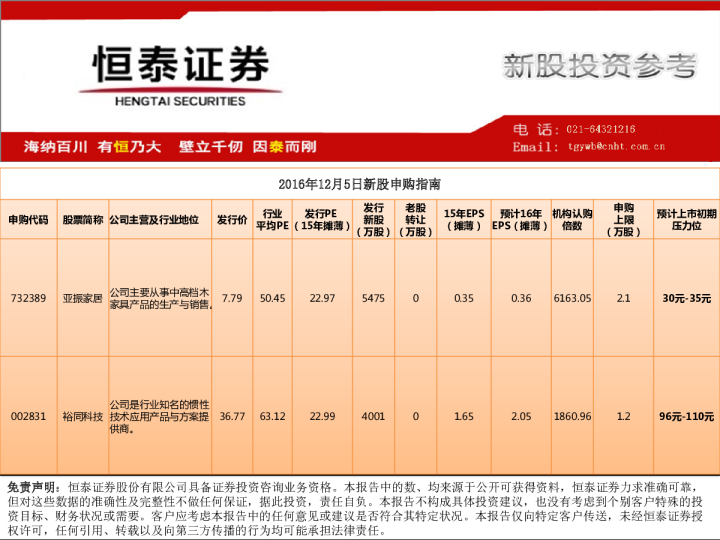
Task: Click the 15-year EPS value 1.65
Action: pos(464,416)
